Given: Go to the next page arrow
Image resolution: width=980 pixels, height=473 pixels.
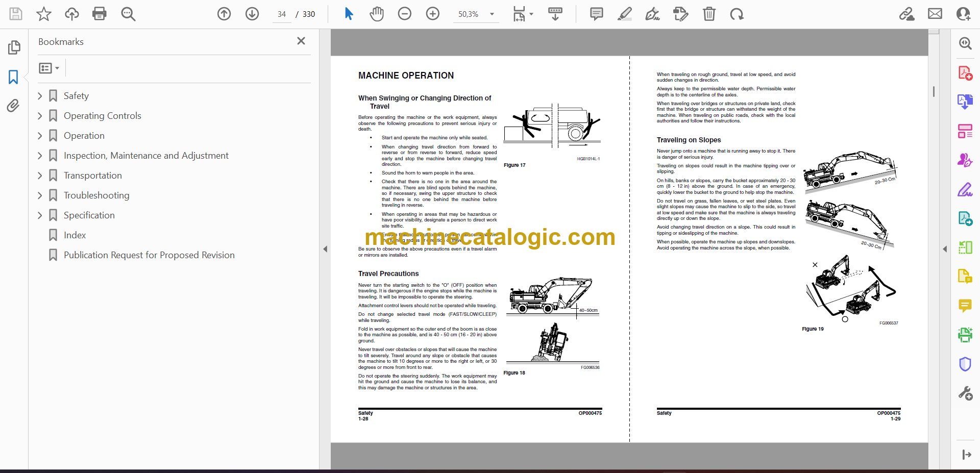Looking at the screenshot, I should point(252,14).
